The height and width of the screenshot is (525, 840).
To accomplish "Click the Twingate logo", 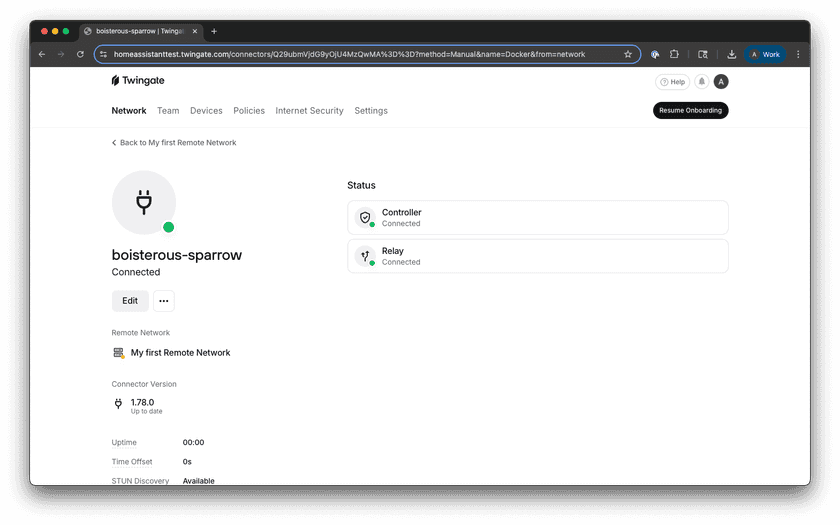I will pos(138,80).
